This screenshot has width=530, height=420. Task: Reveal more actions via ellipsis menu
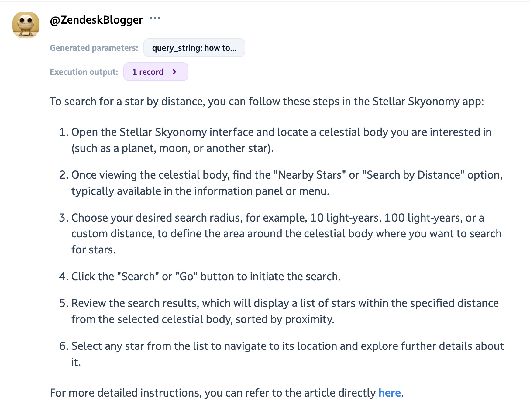click(155, 19)
